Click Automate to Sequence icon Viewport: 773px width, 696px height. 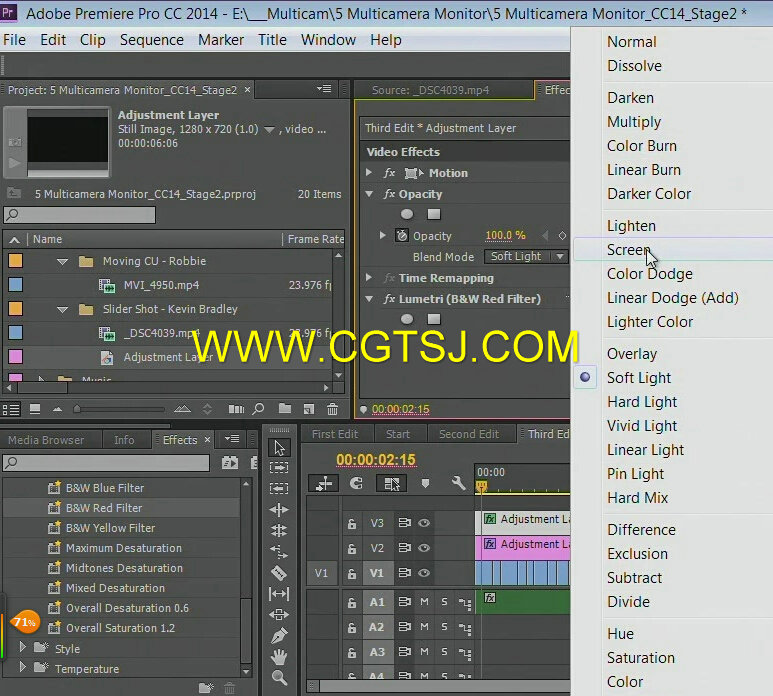[236, 409]
